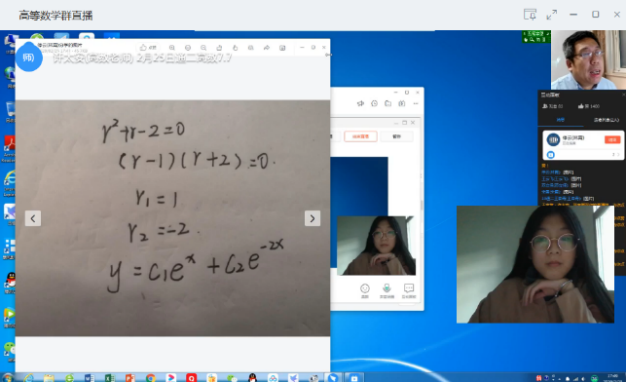Screen dimensions: 626x382
Task: Open the announcement megaphone icon in chat window
Action: coord(361,103)
